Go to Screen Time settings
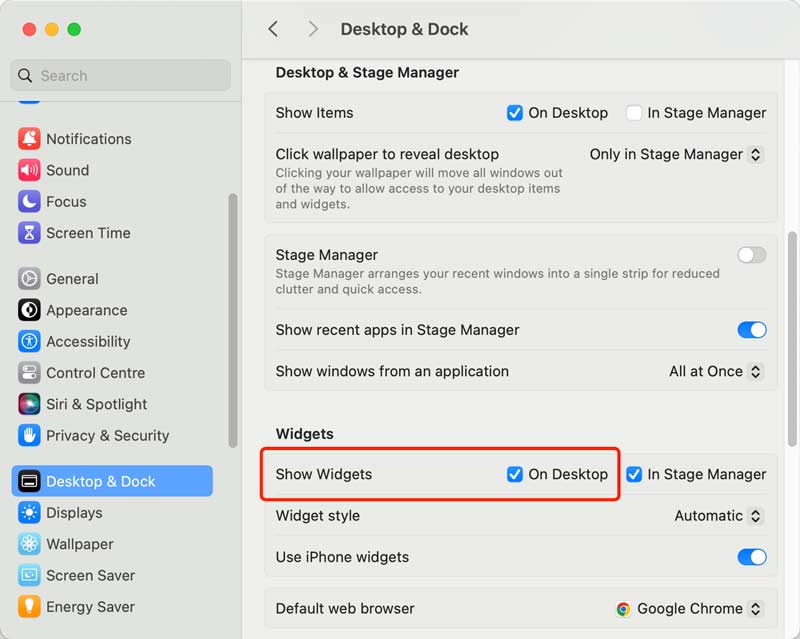Viewport: 800px width, 639px height. (x=112, y=233)
